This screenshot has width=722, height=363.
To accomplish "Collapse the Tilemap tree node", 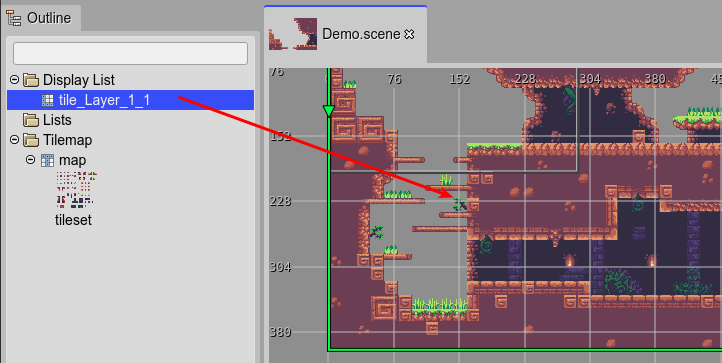I will click(14, 140).
